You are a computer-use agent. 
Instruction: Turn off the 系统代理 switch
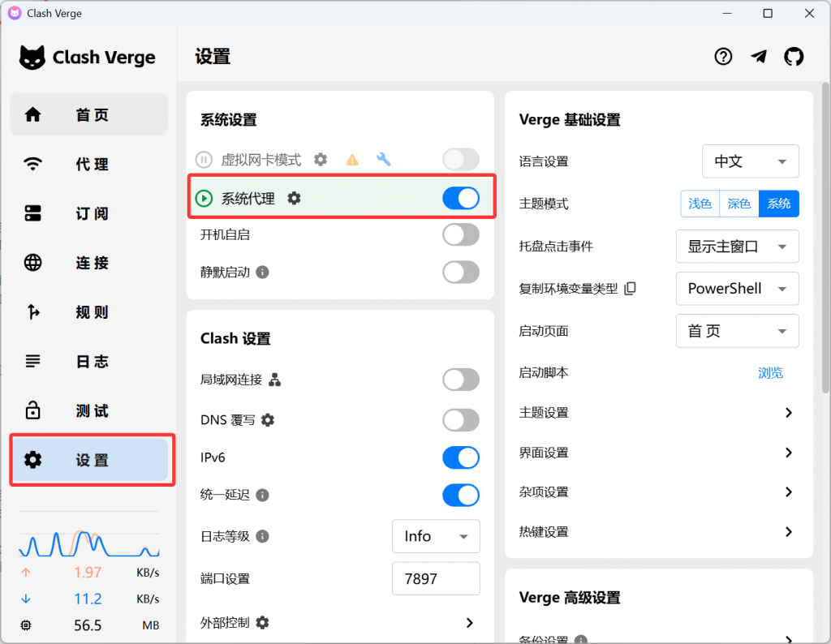click(x=461, y=199)
